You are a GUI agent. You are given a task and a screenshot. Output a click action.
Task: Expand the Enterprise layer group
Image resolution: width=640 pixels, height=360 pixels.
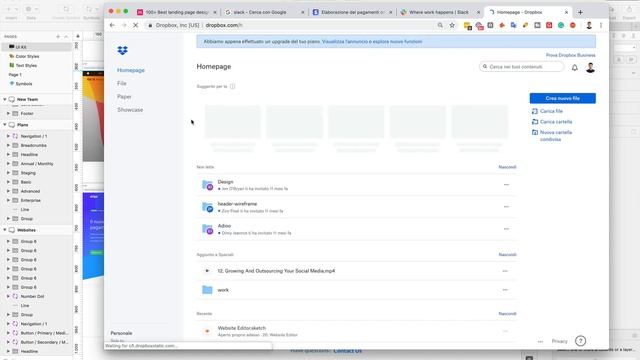pos(8,200)
